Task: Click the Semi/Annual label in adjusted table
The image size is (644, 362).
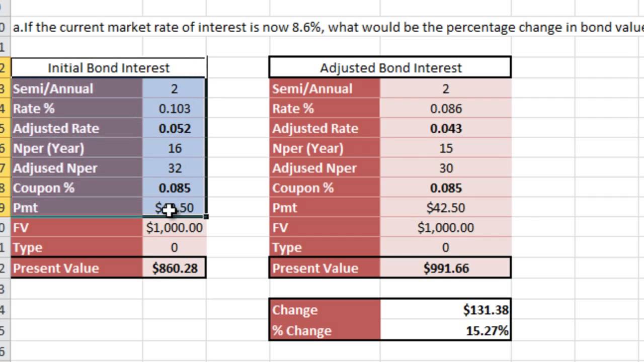Action: (x=325, y=89)
